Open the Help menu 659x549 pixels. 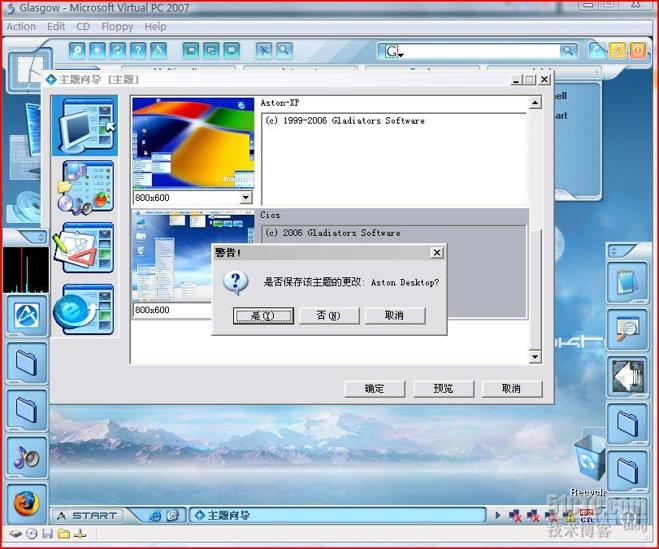156,26
